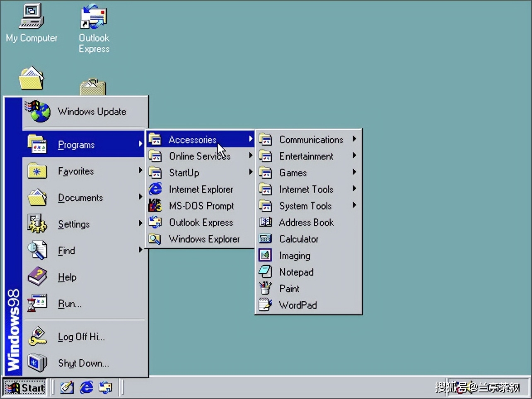
Task: Click the Settings gear icon
Action: click(37, 224)
